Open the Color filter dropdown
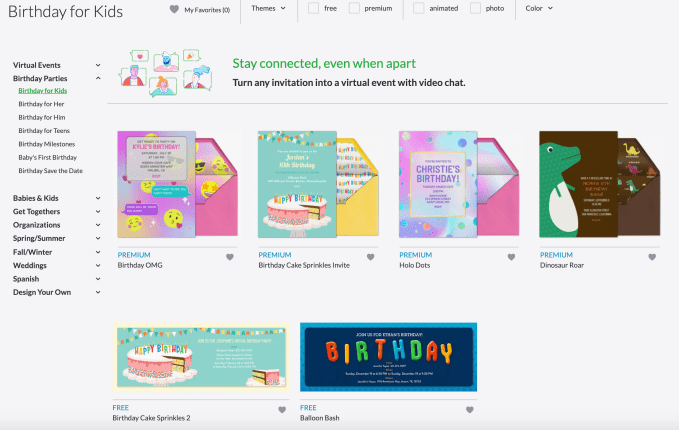This screenshot has width=679, height=430. [539, 8]
